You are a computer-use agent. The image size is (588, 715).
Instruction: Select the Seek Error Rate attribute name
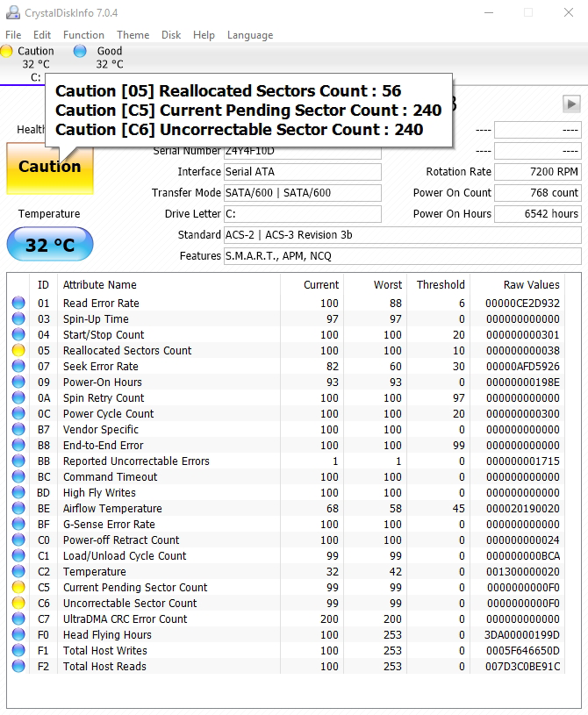tap(100, 366)
